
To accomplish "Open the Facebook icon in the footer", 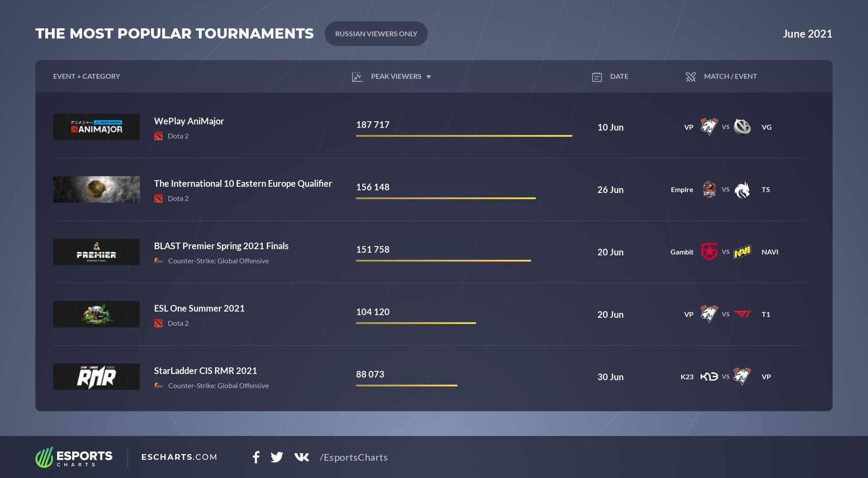I will click(256, 457).
